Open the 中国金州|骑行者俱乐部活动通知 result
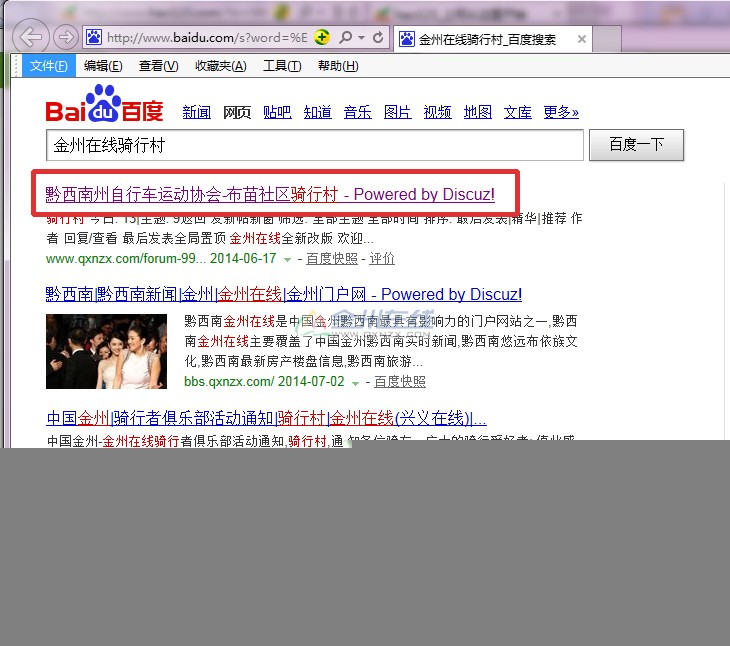This screenshot has height=646, width=730. tap(267, 418)
